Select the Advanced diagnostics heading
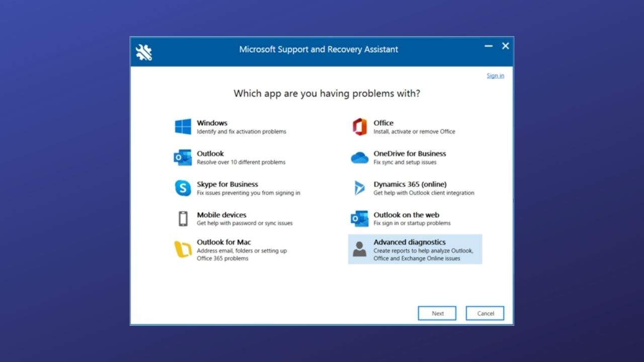 (x=410, y=242)
